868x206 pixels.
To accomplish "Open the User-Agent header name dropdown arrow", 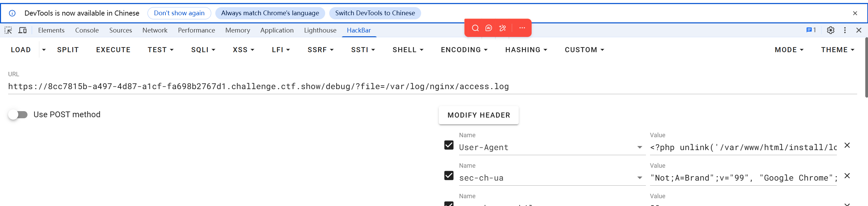I will (x=639, y=147).
